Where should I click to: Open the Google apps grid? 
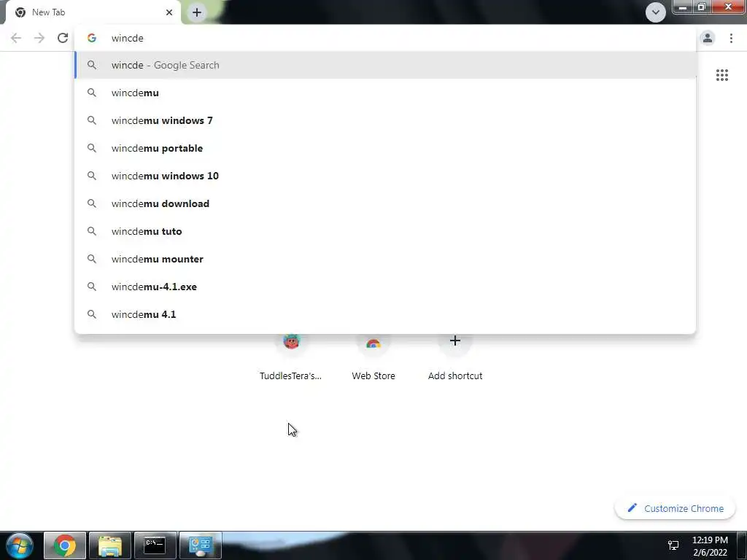point(721,75)
